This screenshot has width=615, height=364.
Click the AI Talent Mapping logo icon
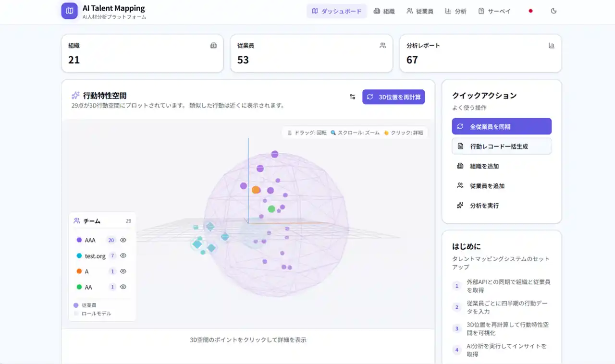(x=70, y=11)
